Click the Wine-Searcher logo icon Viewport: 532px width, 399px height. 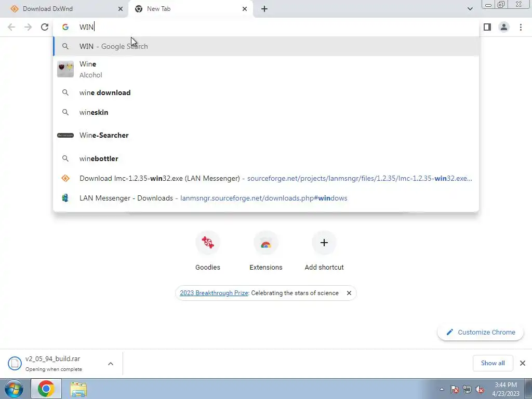point(65,136)
